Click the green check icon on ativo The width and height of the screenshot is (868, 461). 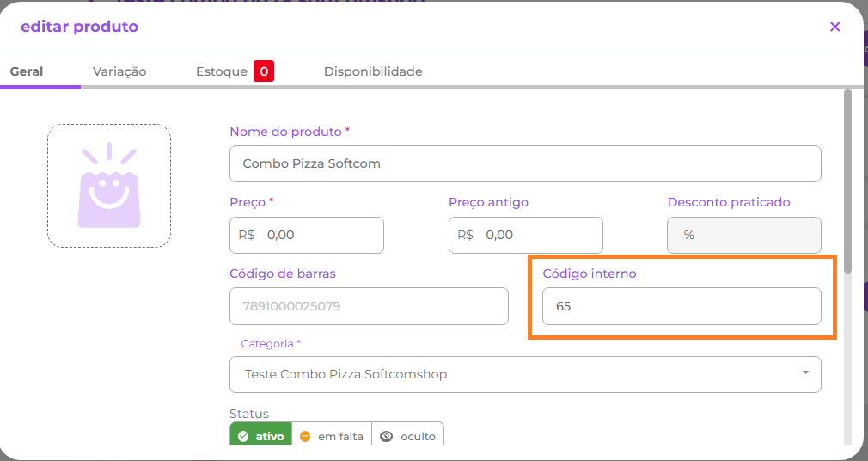click(243, 436)
